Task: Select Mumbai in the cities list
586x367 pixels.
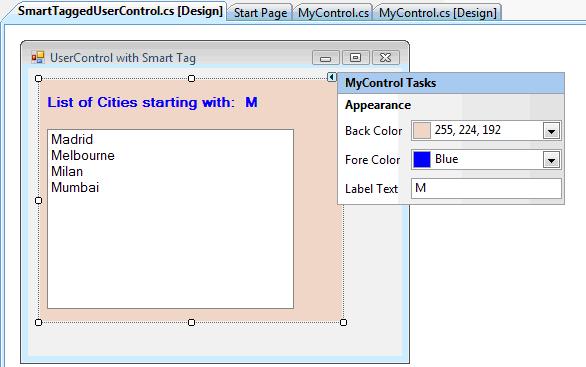Action: point(75,187)
